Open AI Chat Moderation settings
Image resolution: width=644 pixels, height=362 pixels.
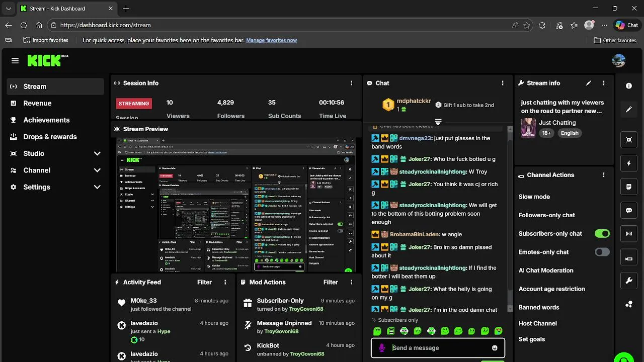(x=546, y=270)
